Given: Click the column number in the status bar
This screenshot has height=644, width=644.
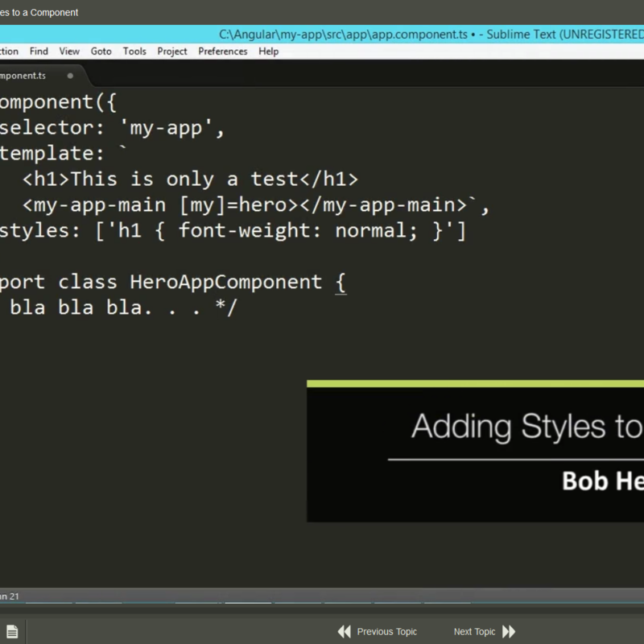Looking at the screenshot, I should click(10, 597).
